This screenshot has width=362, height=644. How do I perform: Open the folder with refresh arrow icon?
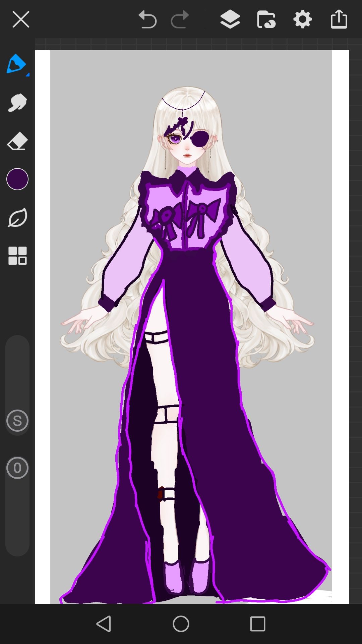point(266,19)
